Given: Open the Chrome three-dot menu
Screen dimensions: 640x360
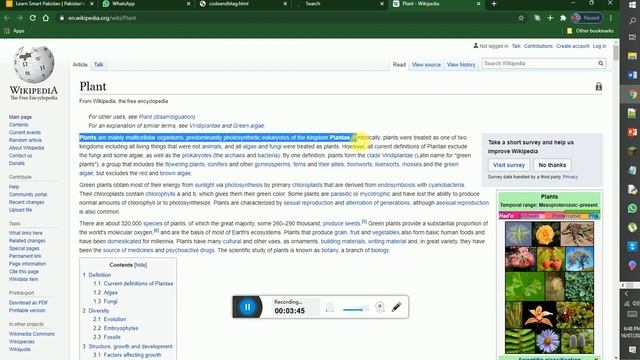Looking at the screenshot, I should 611,18.
